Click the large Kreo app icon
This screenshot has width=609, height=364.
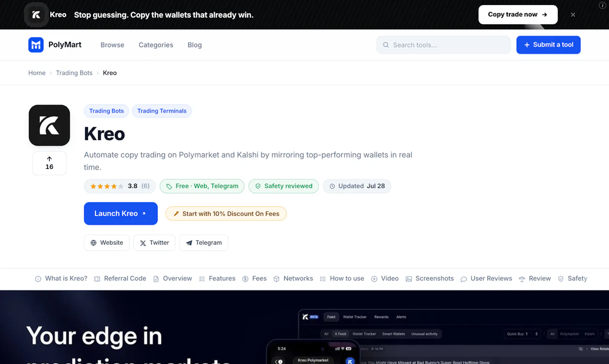tap(49, 126)
